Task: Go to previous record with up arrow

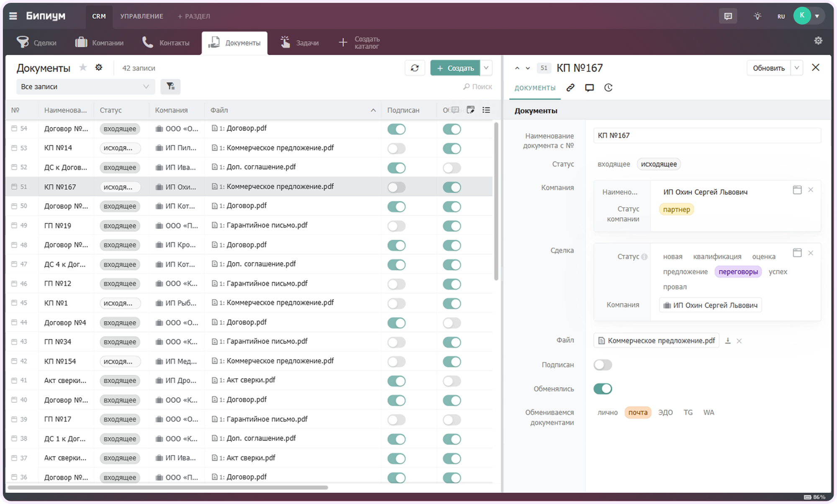Action: [517, 68]
